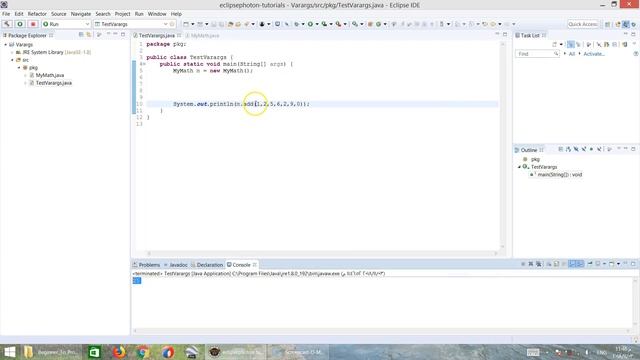Click Pin Console icon
This screenshot has height=360, width=640.
[x=590, y=264]
